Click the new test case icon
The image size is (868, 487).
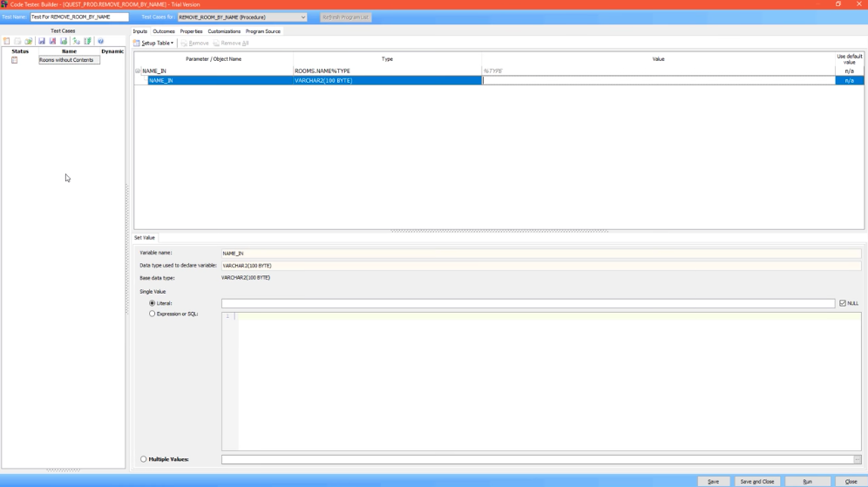click(x=7, y=41)
